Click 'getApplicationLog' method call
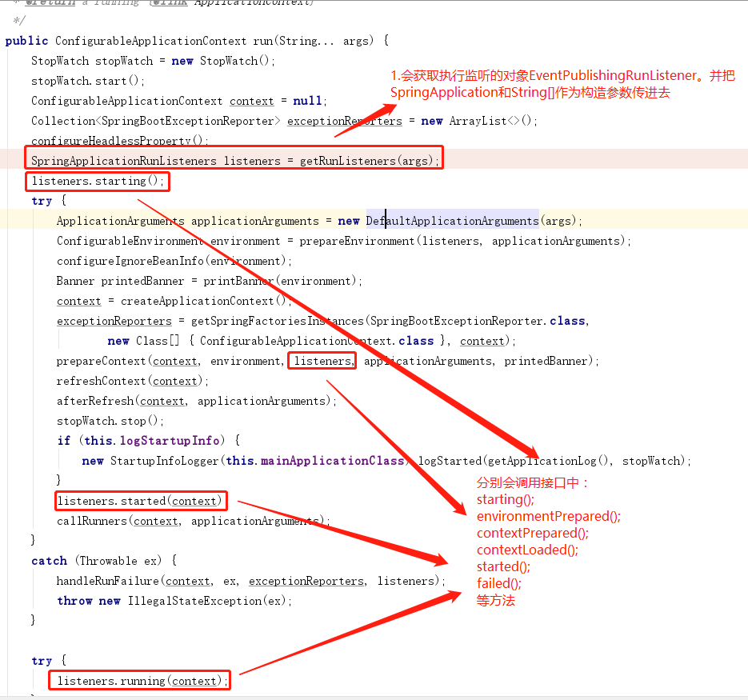Image resolution: width=748 pixels, height=700 pixels. pyautogui.click(x=542, y=461)
